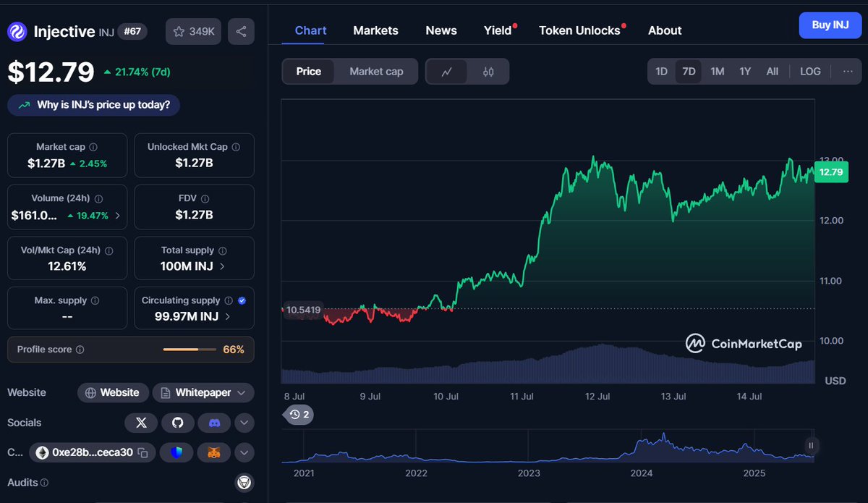This screenshot has height=503, width=868.
Task: Click the 2024 peak in overview chart
Action: tap(663, 435)
